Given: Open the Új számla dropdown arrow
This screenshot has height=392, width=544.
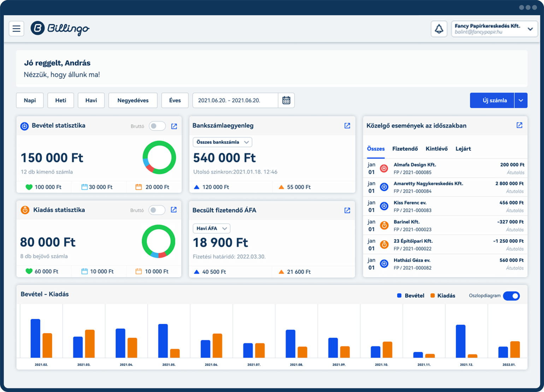Looking at the screenshot, I should (521, 100).
